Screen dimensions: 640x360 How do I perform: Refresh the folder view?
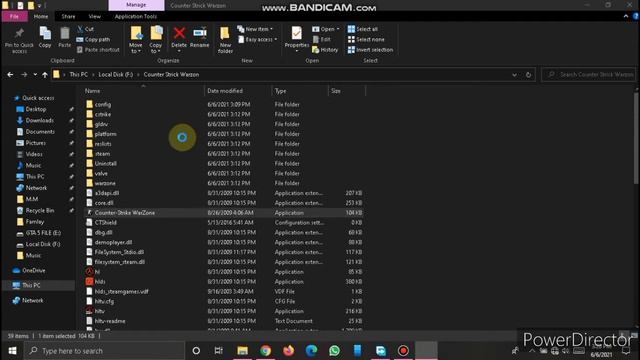click(x=529, y=75)
